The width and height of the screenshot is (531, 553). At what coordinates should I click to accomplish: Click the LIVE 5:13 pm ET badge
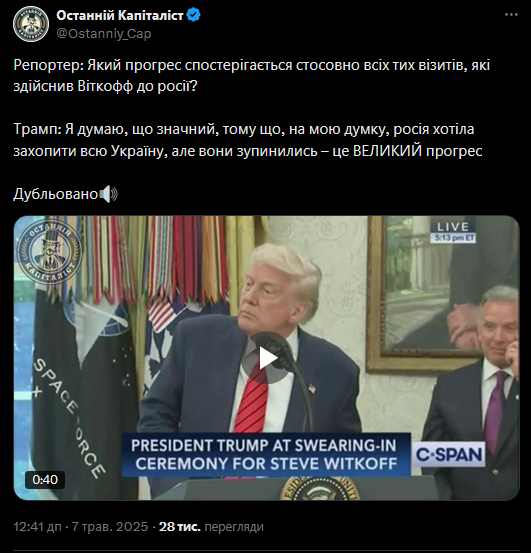pos(453,232)
